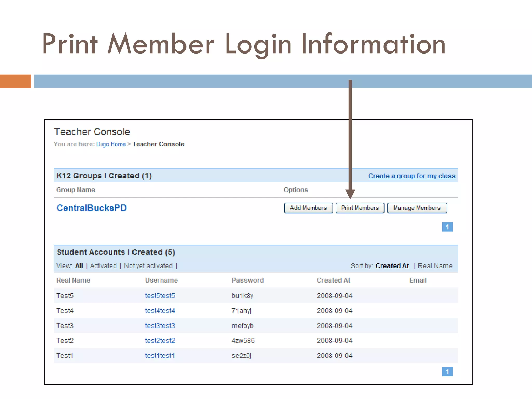Click 'Create a group for my class'

pos(411,176)
